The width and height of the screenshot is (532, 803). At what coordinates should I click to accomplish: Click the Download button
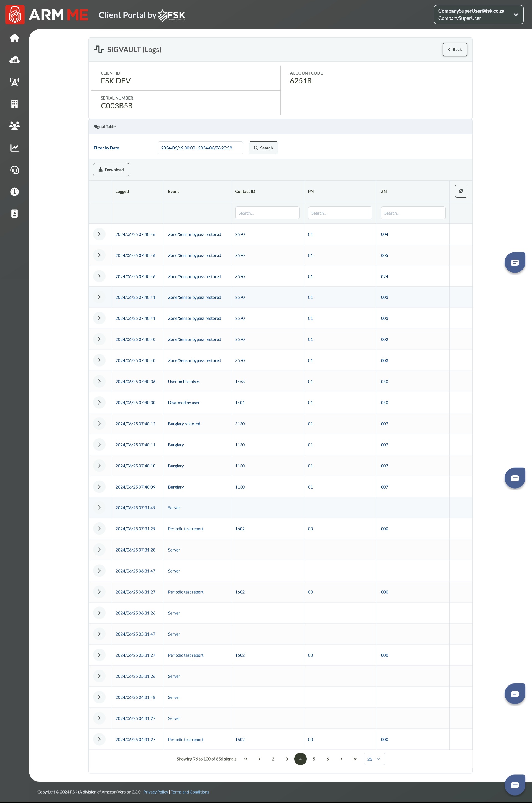pos(111,170)
